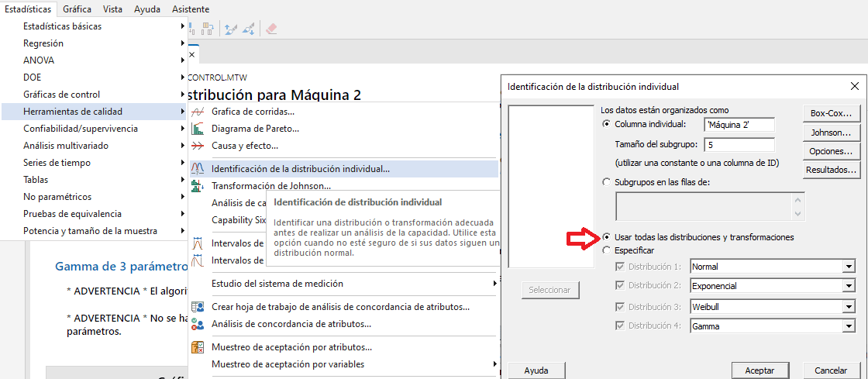Open the Gráfica menu in the menu bar
The height and width of the screenshot is (379, 868).
coord(77,9)
